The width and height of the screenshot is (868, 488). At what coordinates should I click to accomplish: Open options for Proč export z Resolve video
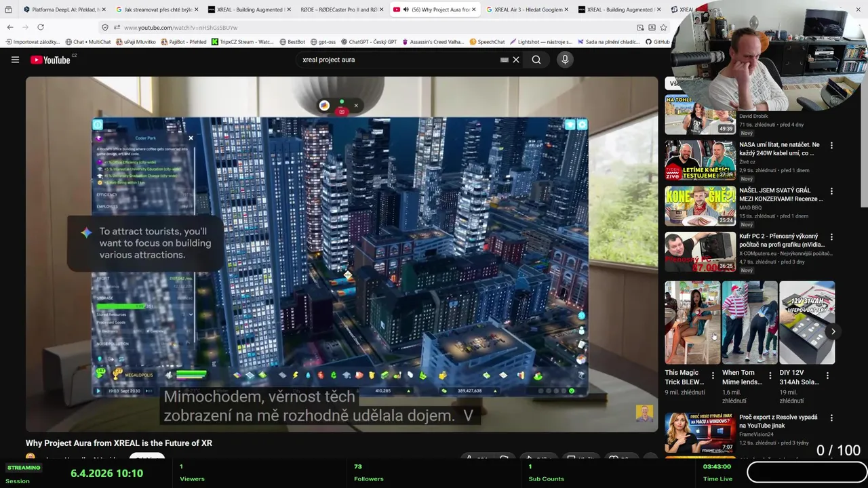831,418
